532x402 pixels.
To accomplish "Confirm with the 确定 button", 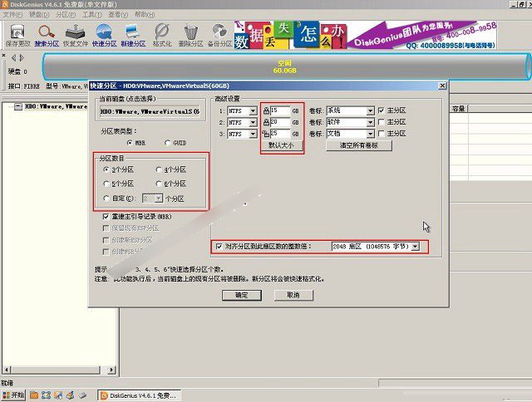I will [x=242, y=295].
